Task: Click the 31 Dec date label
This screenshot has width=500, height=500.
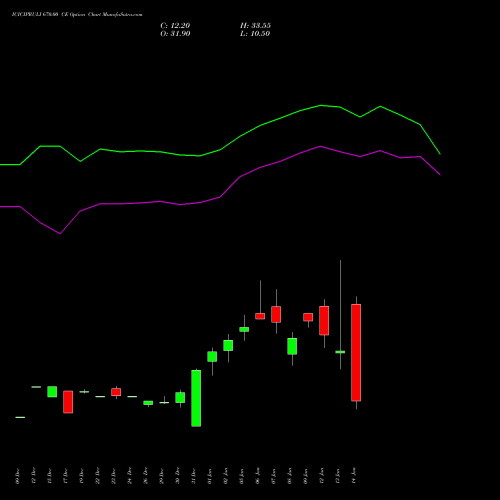Action: 194,476
